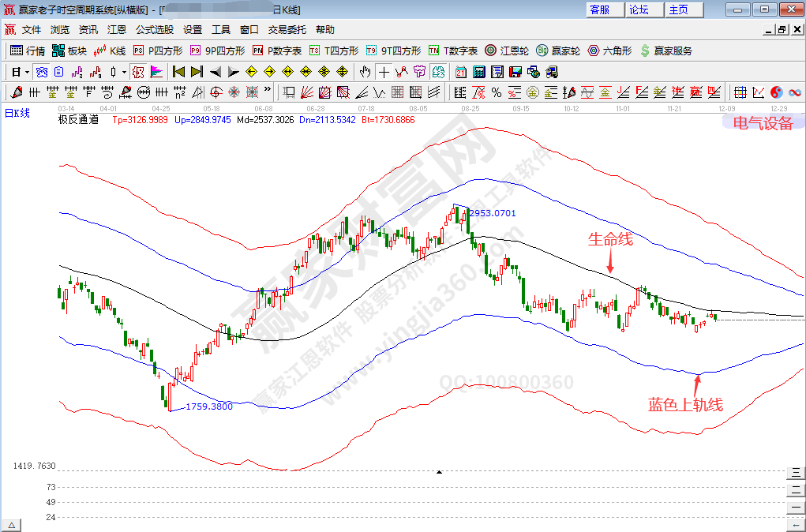Screen dimensions: 806x532
Task: Launch the 江恩轮 Gann wheel tool
Action: coord(507,51)
